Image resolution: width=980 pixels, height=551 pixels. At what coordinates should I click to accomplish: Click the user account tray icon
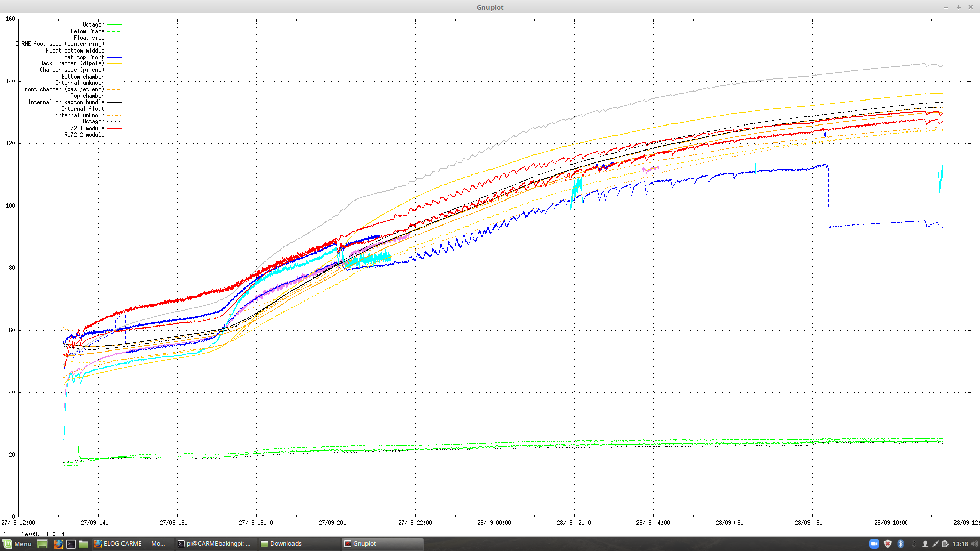coord(925,544)
